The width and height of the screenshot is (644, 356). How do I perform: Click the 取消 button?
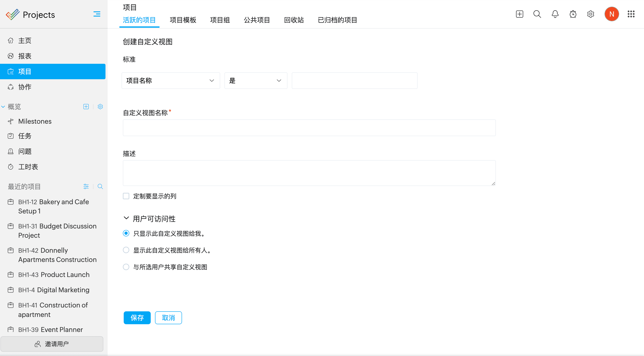(168, 318)
